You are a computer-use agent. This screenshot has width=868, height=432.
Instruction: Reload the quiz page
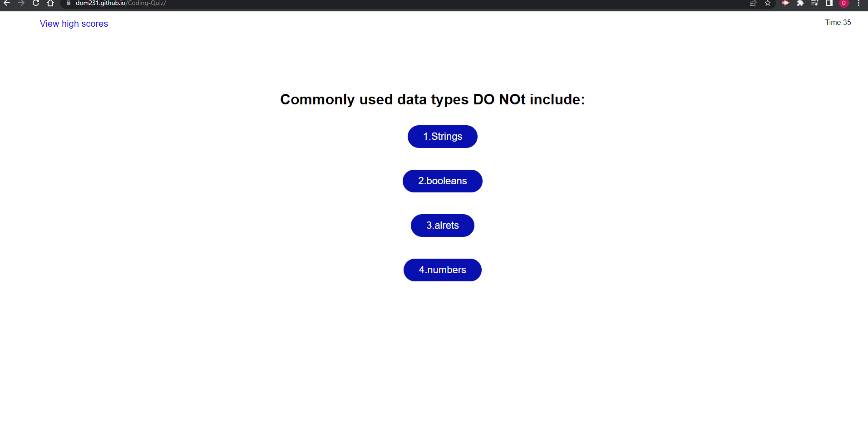[36, 4]
